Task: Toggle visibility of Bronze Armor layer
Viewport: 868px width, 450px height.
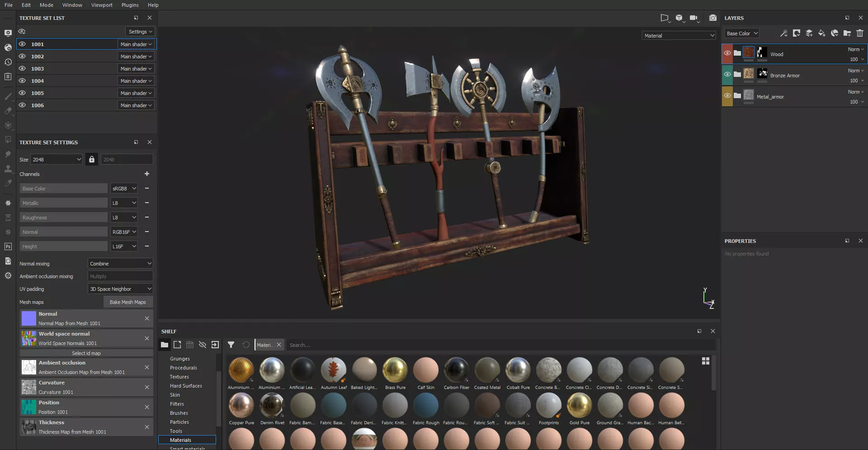Action: 727,75
